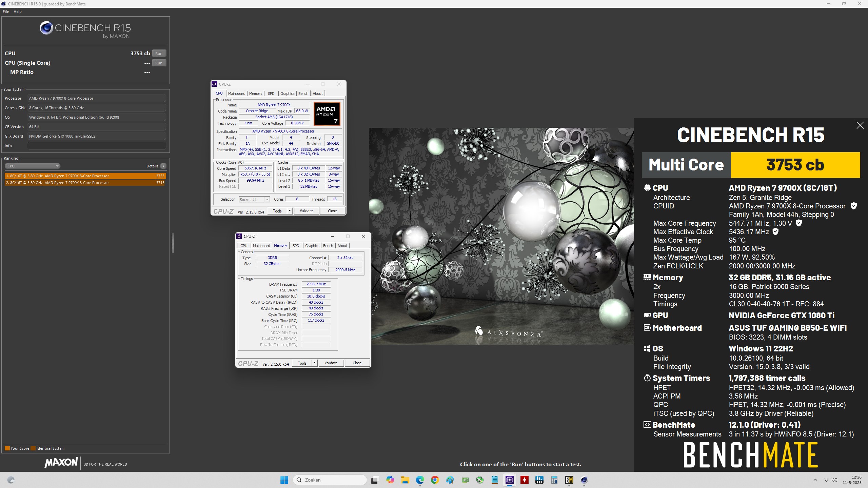Screen dimensions: 868x488
Task: Click Close button in upper CPU-Z window
Action: point(332,211)
